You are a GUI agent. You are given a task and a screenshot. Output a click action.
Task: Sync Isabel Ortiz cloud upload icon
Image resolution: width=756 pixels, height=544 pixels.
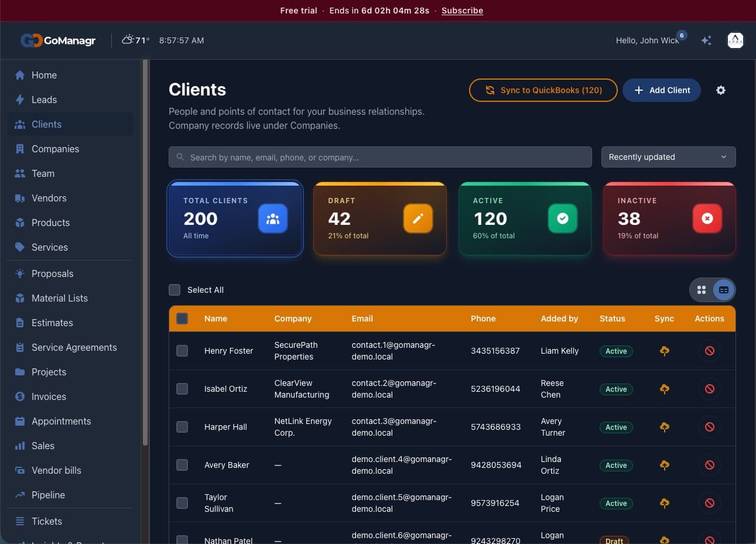click(665, 389)
